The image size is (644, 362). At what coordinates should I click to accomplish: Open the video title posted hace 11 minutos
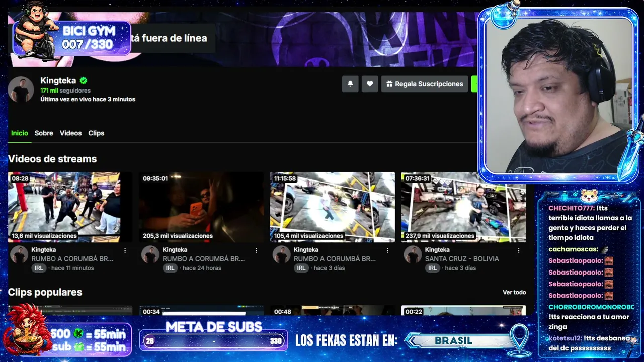coord(72,259)
